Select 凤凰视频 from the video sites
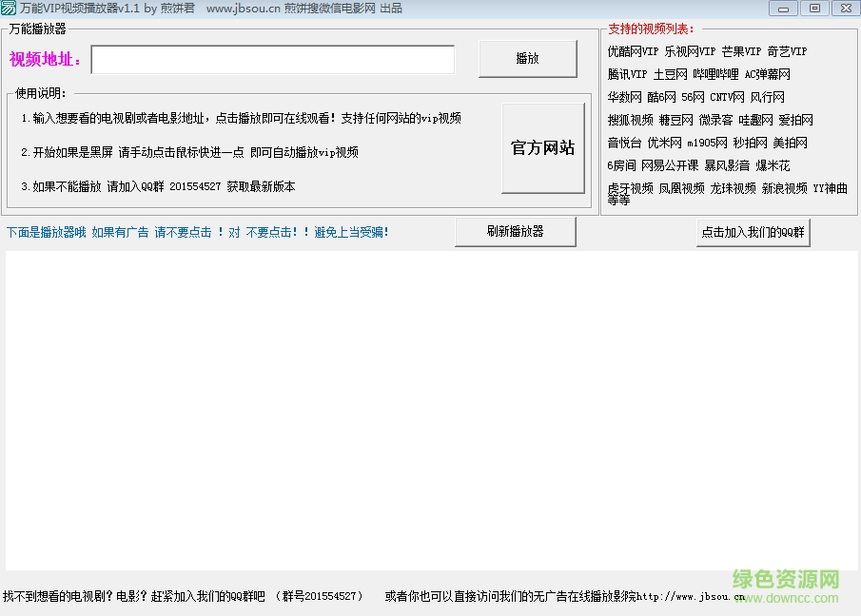 pyautogui.click(x=680, y=187)
